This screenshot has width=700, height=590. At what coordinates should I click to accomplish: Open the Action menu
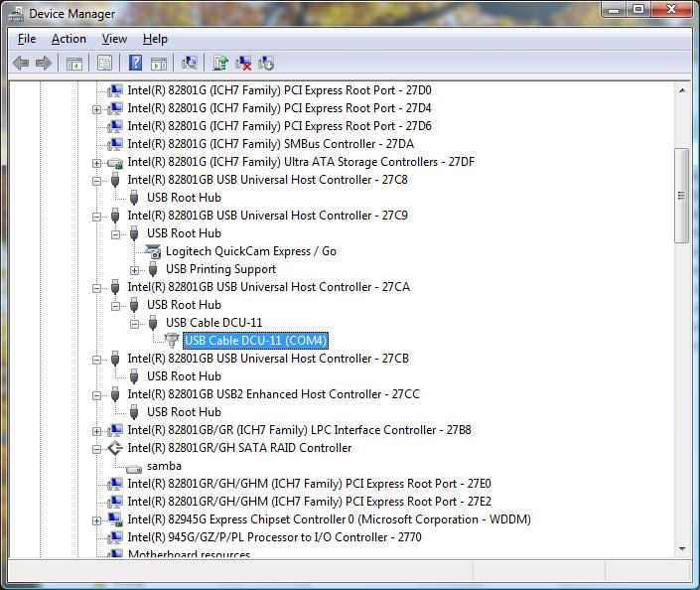[69, 40]
